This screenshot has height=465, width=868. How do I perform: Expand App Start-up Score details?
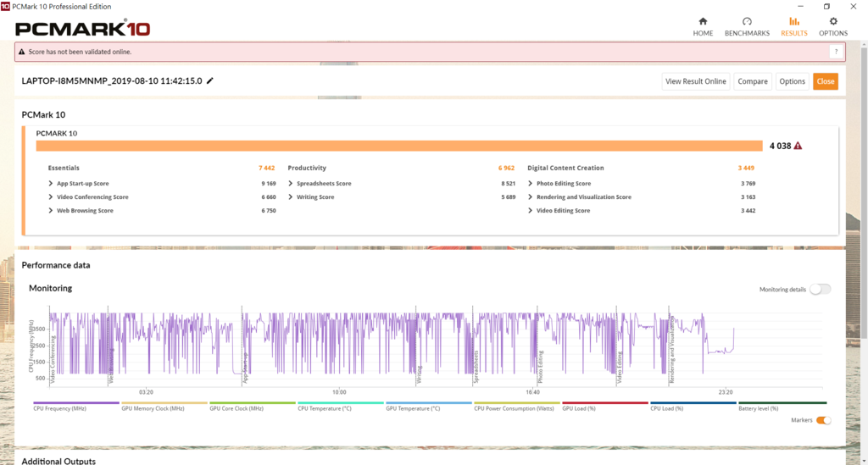tap(51, 184)
